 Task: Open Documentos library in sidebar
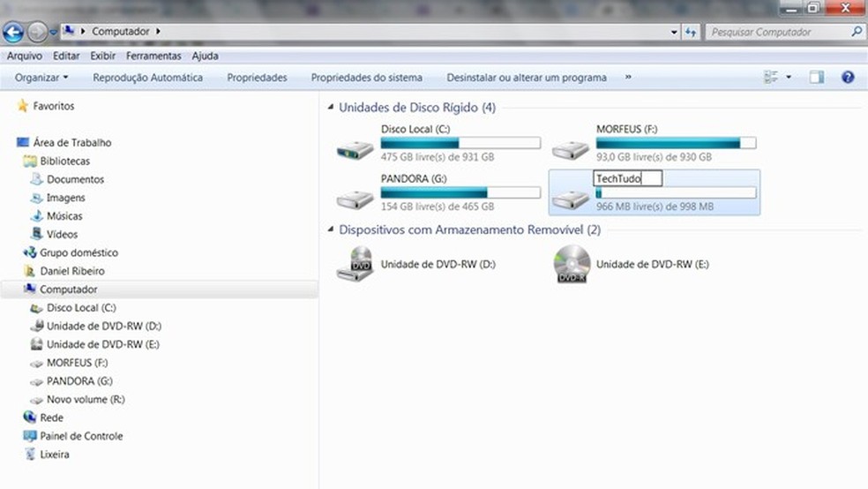click(75, 179)
